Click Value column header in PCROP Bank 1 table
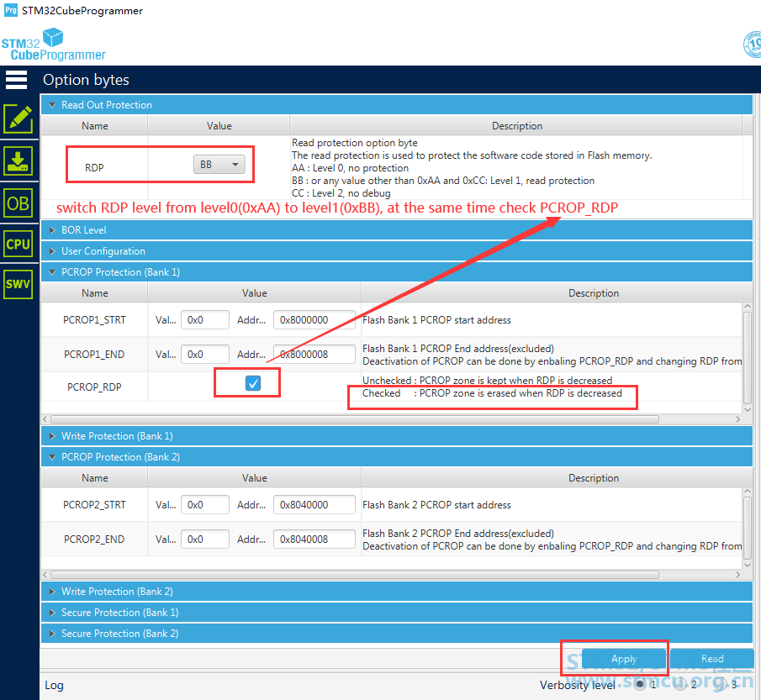761x700 pixels. 254,293
